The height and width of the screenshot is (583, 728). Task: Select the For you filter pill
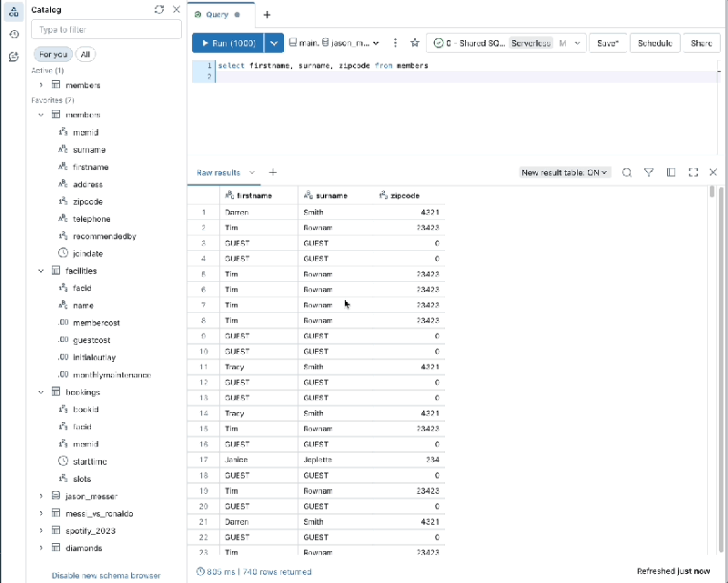click(x=52, y=54)
